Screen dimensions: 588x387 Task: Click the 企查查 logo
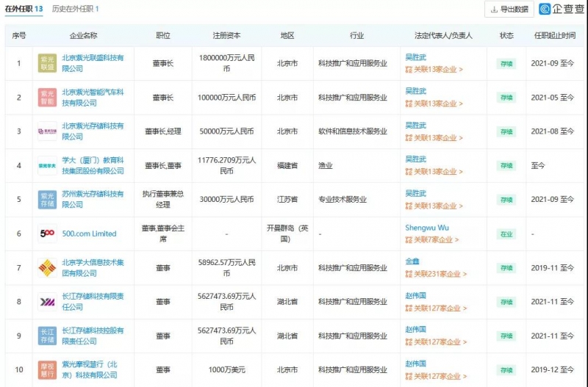(562, 9)
